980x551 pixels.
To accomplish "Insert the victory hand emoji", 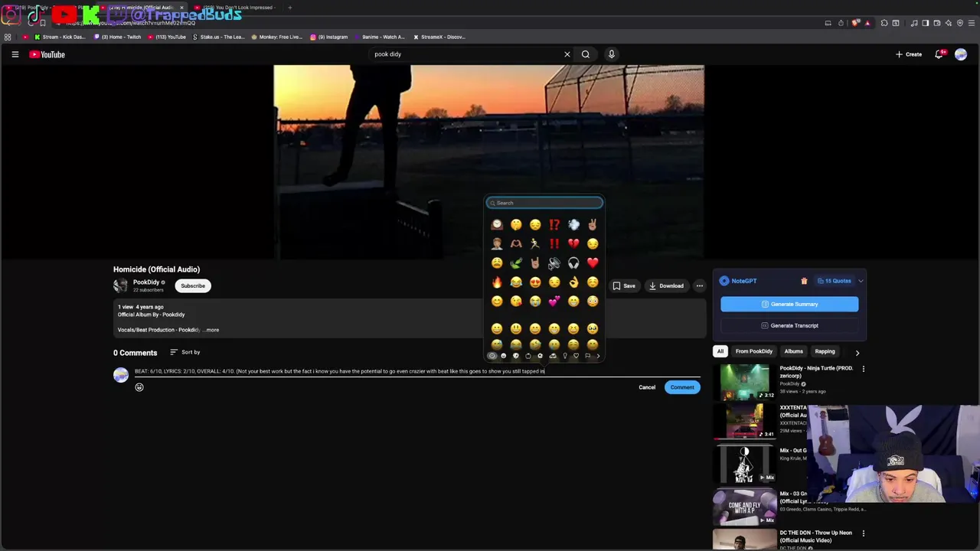I will [593, 224].
